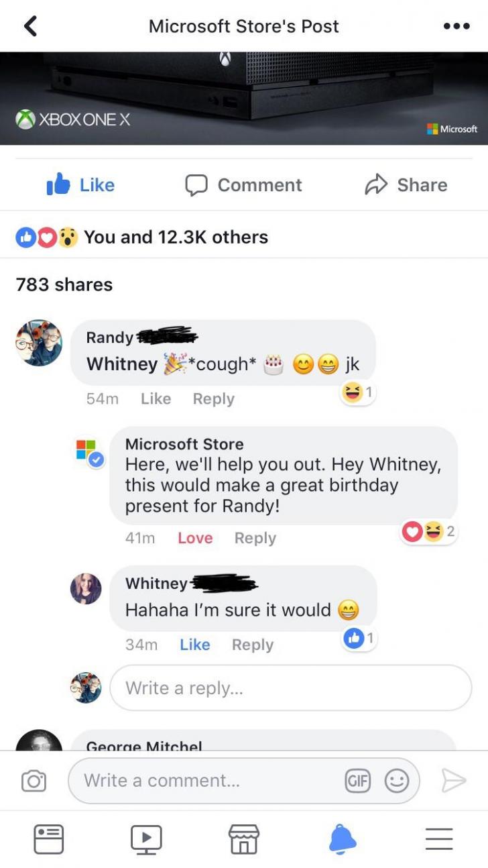Image resolution: width=488 pixels, height=868 pixels.
Task: Open the Watch video tab icon
Action: tap(146, 838)
